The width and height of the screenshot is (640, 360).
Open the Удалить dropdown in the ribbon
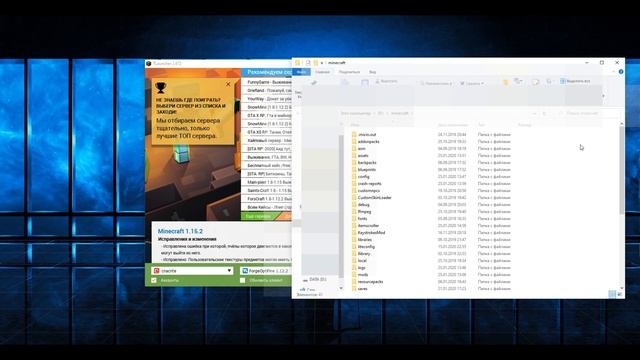(x=472, y=83)
